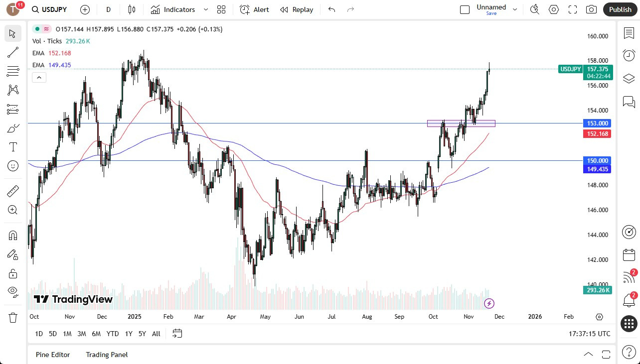The image size is (640, 364).
Task: Lock all drawing tools
Action: [13, 273]
